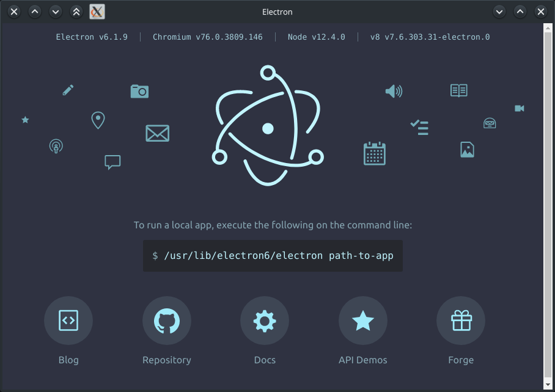Open the API Demos star icon
The height and width of the screenshot is (392, 555).
[x=363, y=320]
